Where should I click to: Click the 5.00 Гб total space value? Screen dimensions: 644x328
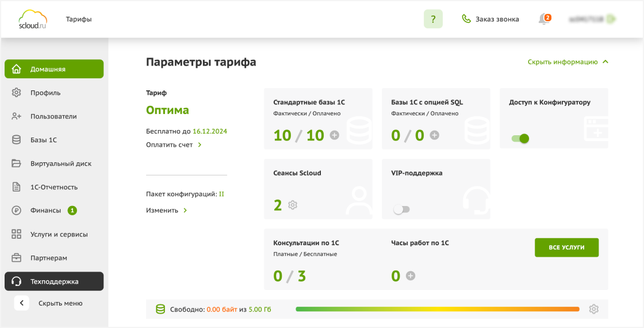point(260,309)
